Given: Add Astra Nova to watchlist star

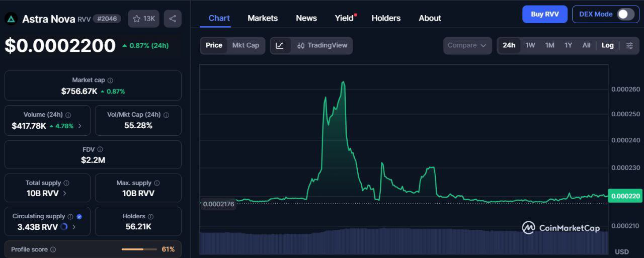Looking at the screenshot, I should [137, 19].
